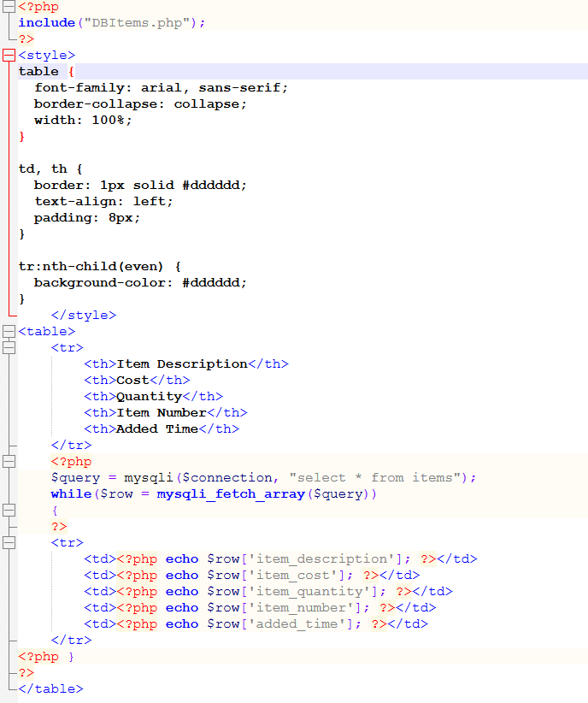Click the closing </style> tag
This screenshot has width=588, height=703.
pos(84,316)
